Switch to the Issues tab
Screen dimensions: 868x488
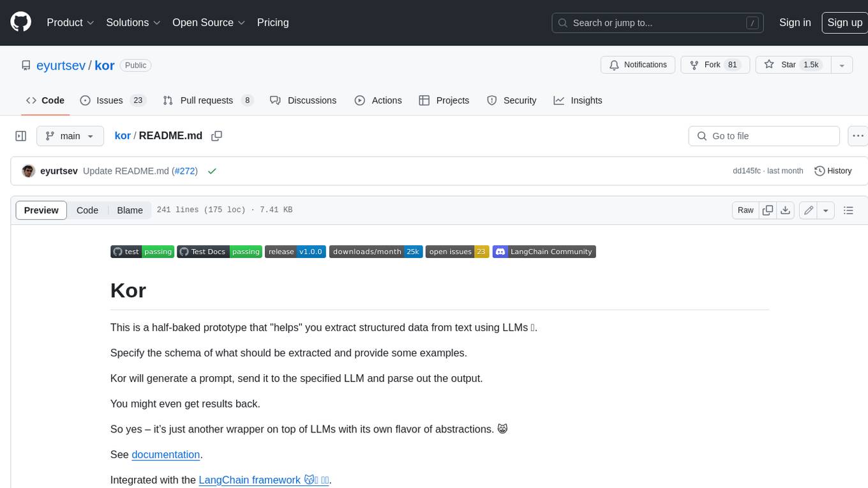(113, 100)
